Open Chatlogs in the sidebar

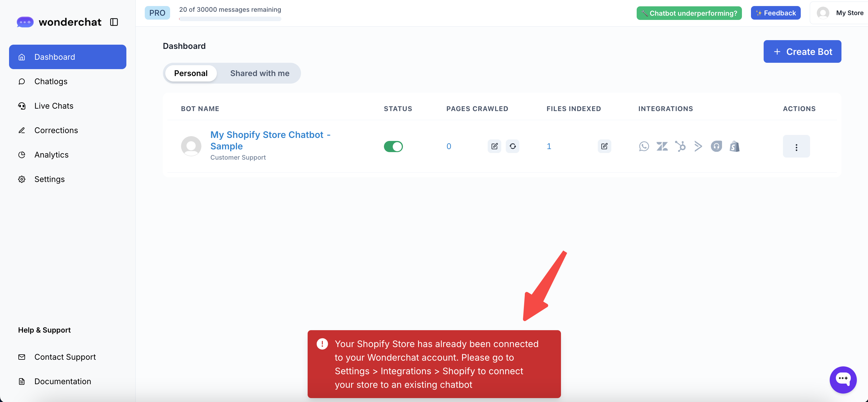51,81
